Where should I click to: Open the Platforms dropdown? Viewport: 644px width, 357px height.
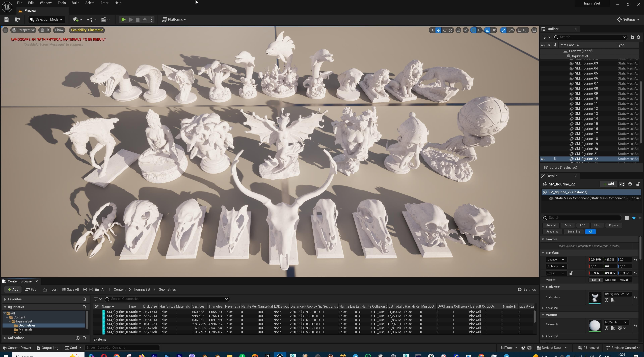(x=174, y=19)
